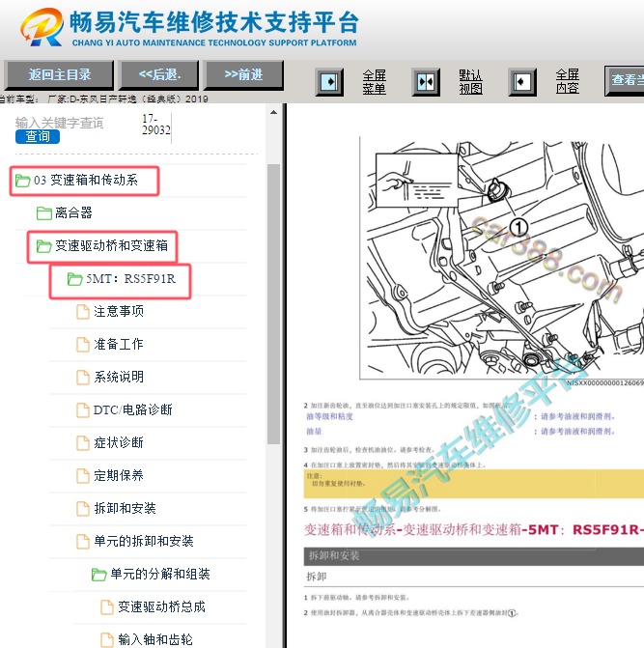Click the 拆卸 subsection heading
Viewport: 644px width, 648px height.
317,577
